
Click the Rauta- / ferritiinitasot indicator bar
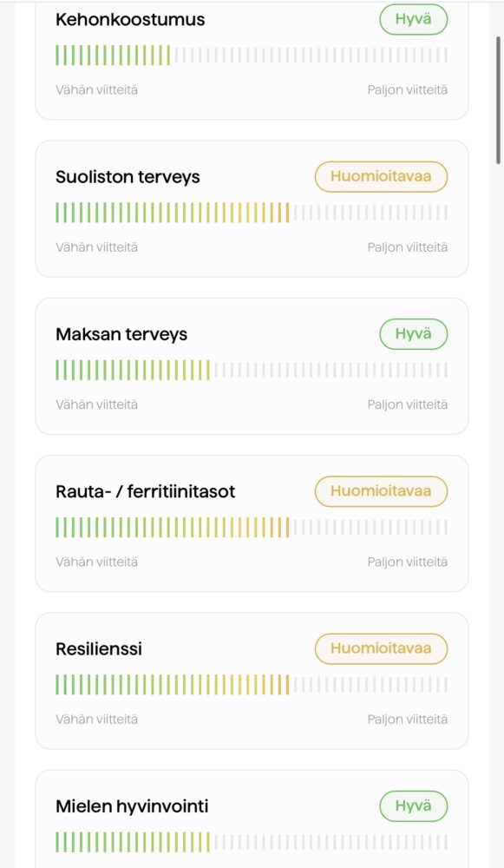point(252,527)
